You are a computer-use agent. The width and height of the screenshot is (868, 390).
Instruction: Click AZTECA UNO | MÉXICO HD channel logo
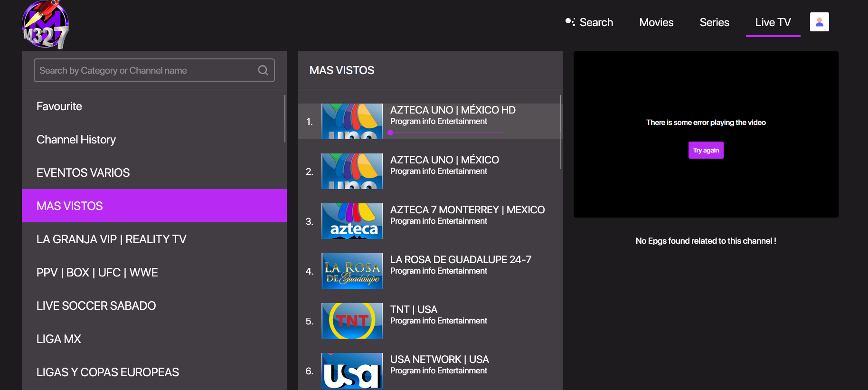pyautogui.click(x=352, y=121)
